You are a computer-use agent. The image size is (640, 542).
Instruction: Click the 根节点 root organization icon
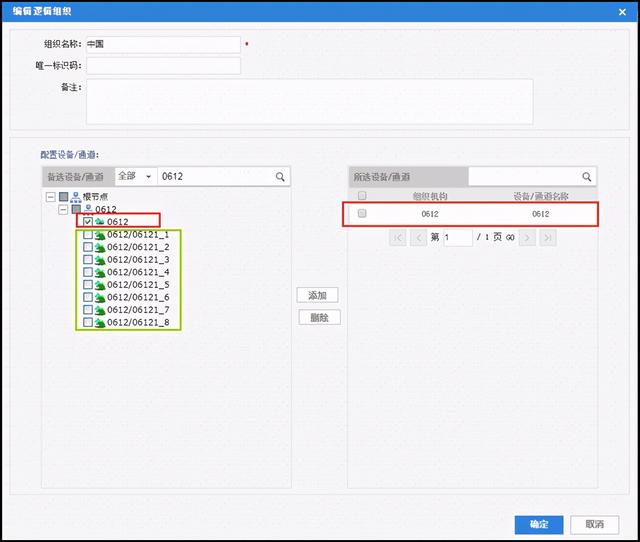(x=75, y=197)
